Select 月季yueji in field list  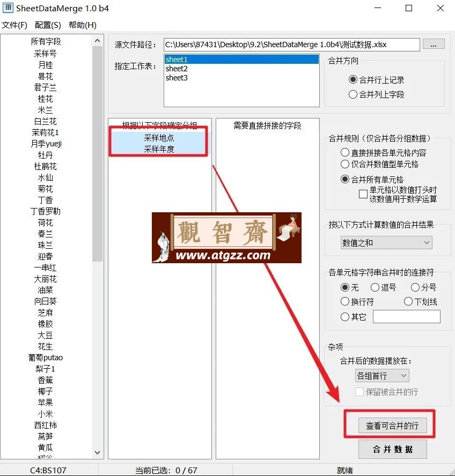point(46,144)
